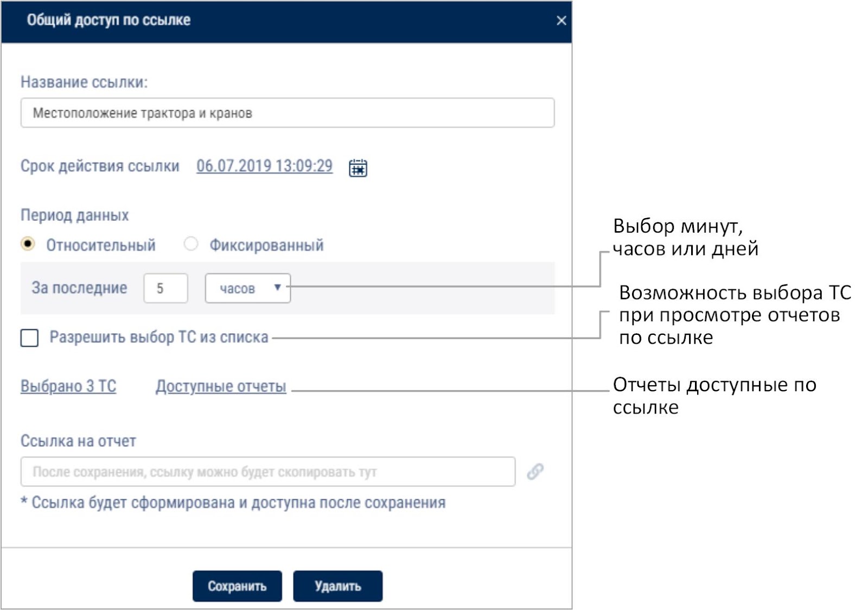868x610 pixels.
Task: Click the Название ссылки label
Action: tap(84, 82)
